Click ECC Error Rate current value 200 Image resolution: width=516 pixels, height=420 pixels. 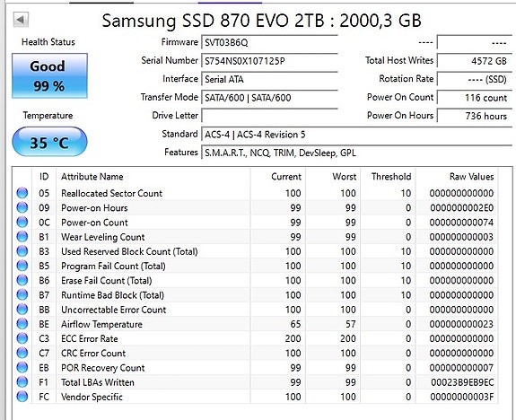[293, 338]
